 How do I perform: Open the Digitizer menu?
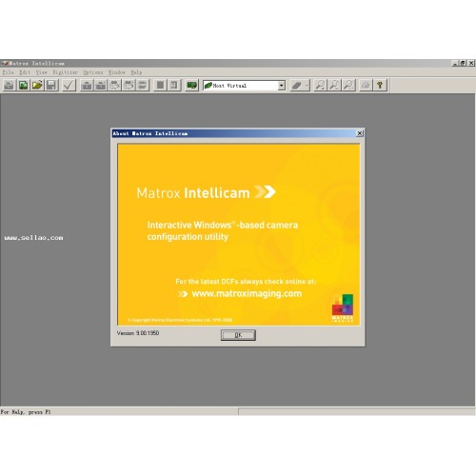click(65, 72)
